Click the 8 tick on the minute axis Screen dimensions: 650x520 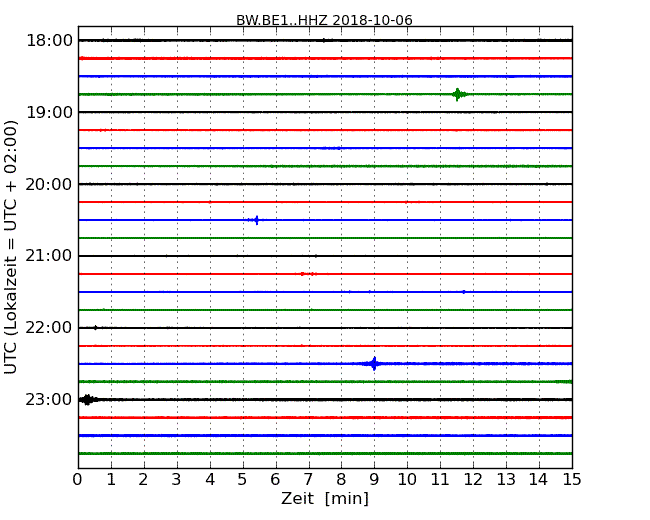click(341, 479)
